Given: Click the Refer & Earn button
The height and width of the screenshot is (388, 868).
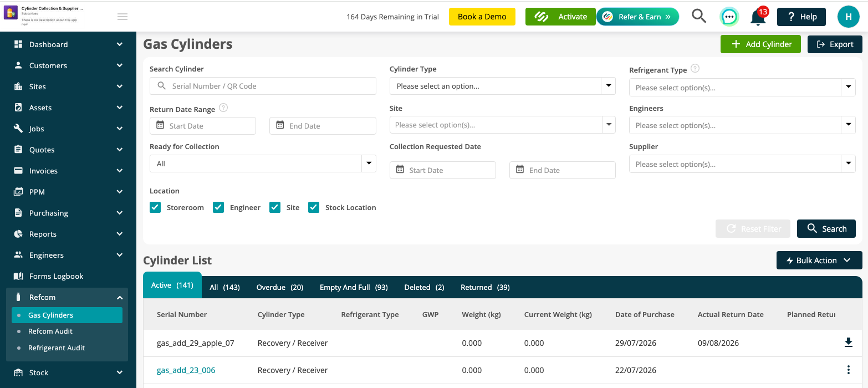Looking at the screenshot, I should click(x=637, y=17).
